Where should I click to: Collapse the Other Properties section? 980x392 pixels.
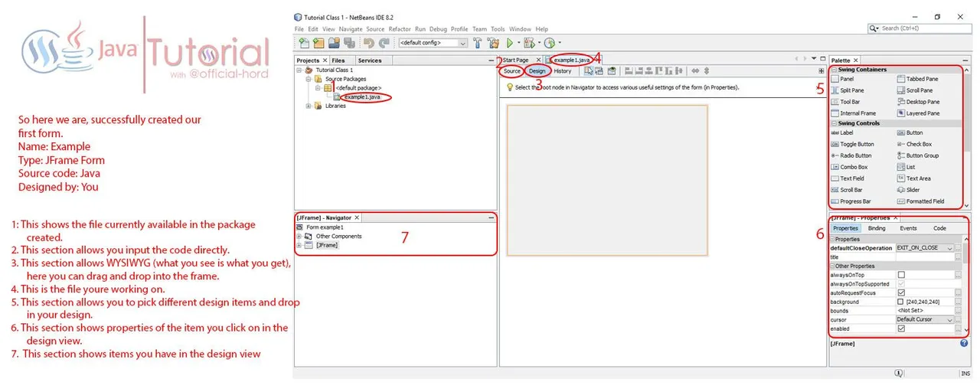(833, 266)
